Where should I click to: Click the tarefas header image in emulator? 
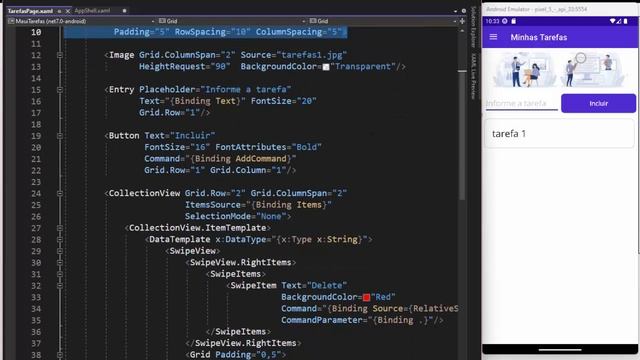coord(559,70)
